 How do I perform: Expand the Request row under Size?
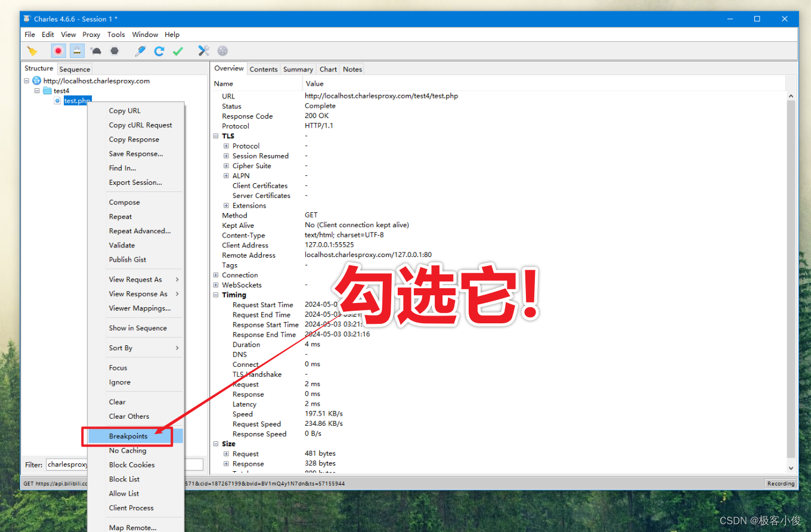click(226, 454)
